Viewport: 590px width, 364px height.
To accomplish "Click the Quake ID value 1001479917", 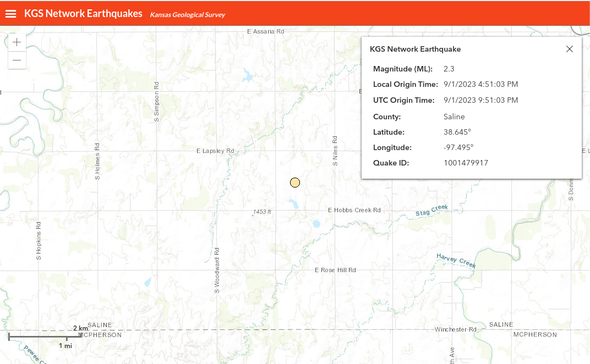I will point(466,163).
